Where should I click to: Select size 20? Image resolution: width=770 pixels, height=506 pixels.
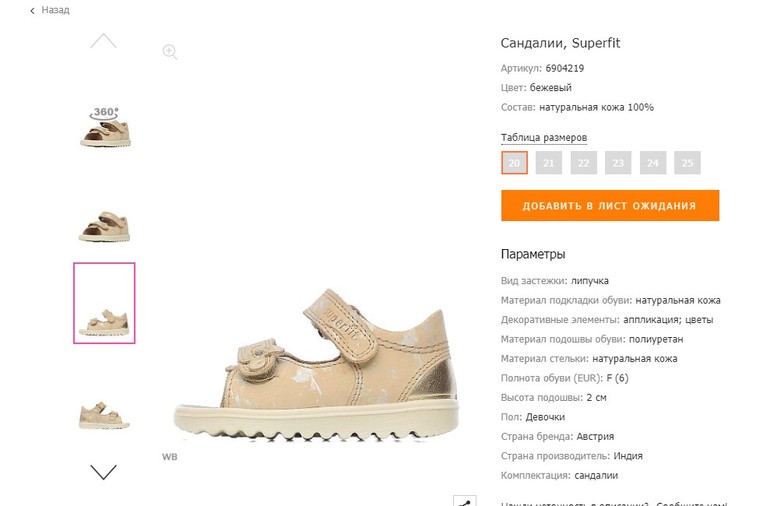click(514, 163)
